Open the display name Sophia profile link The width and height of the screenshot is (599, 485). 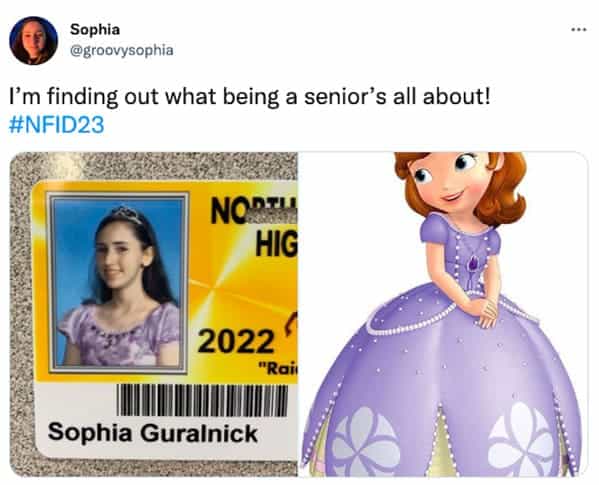click(95, 29)
